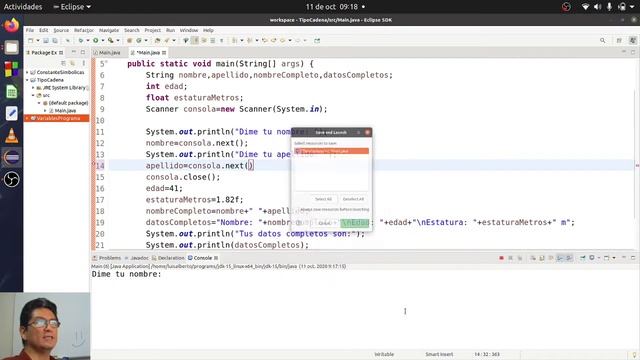
Task: Open Firefox from the dock
Action: (11, 25)
